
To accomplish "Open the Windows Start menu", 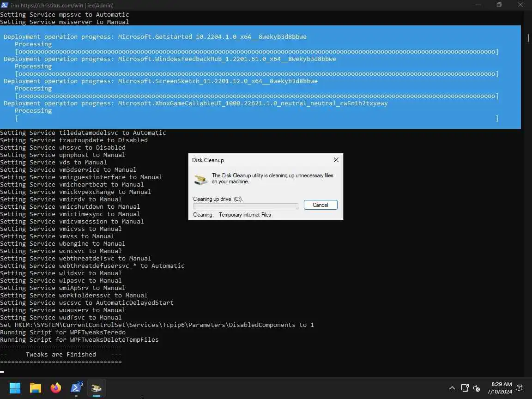I will click(15, 388).
